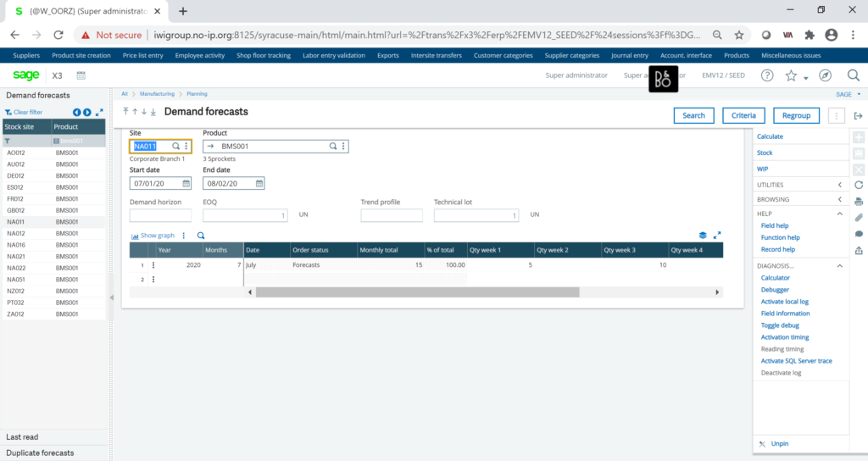Image resolution: width=868 pixels, height=461 pixels.
Task: Collapse the BROWSING section
Action: (x=840, y=199)
